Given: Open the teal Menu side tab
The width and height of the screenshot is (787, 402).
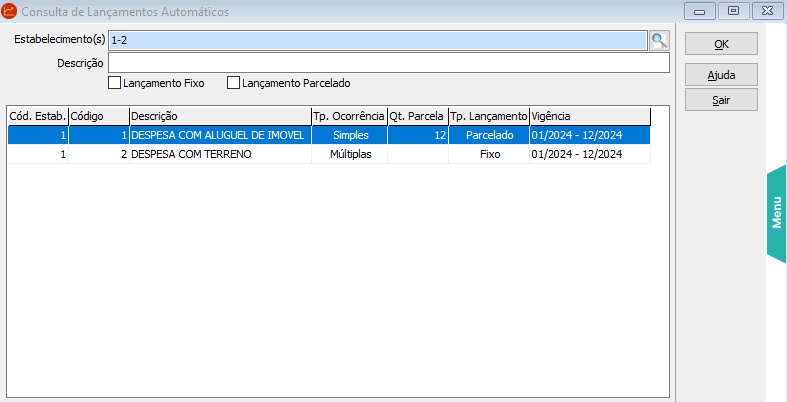Looking at the screenshot, I should [x=776, y=213].
